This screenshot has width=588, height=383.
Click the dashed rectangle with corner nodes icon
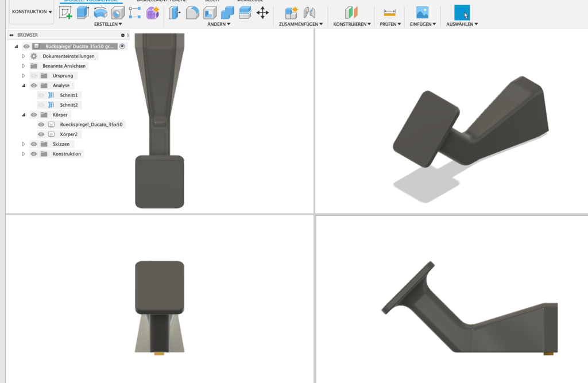click(x=134, y=13)
